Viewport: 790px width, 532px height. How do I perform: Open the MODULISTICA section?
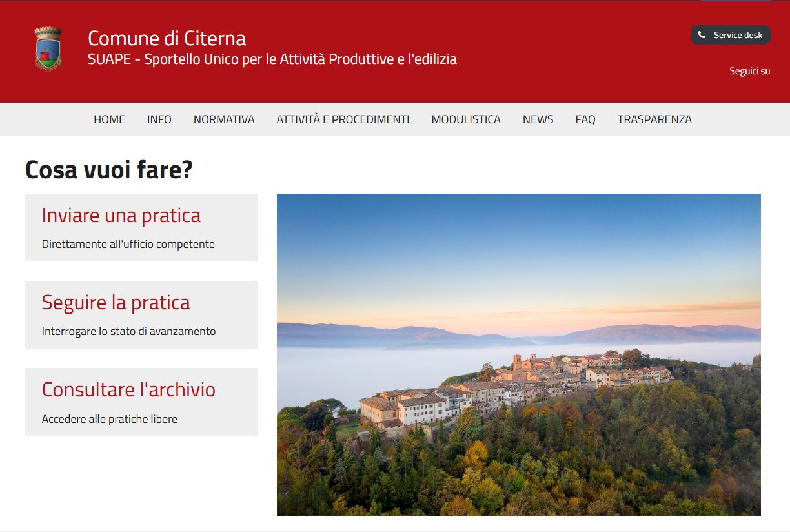[x=466, y=119]
